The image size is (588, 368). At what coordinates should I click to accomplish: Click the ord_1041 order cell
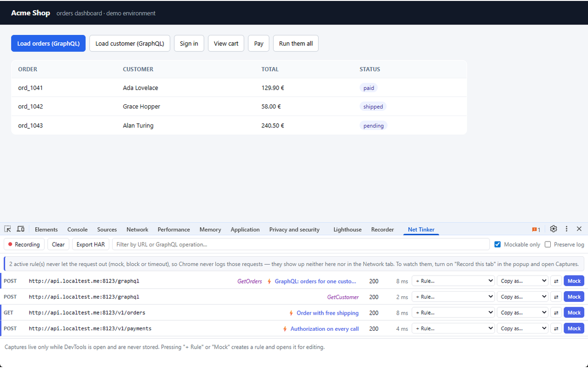[30, 88]
